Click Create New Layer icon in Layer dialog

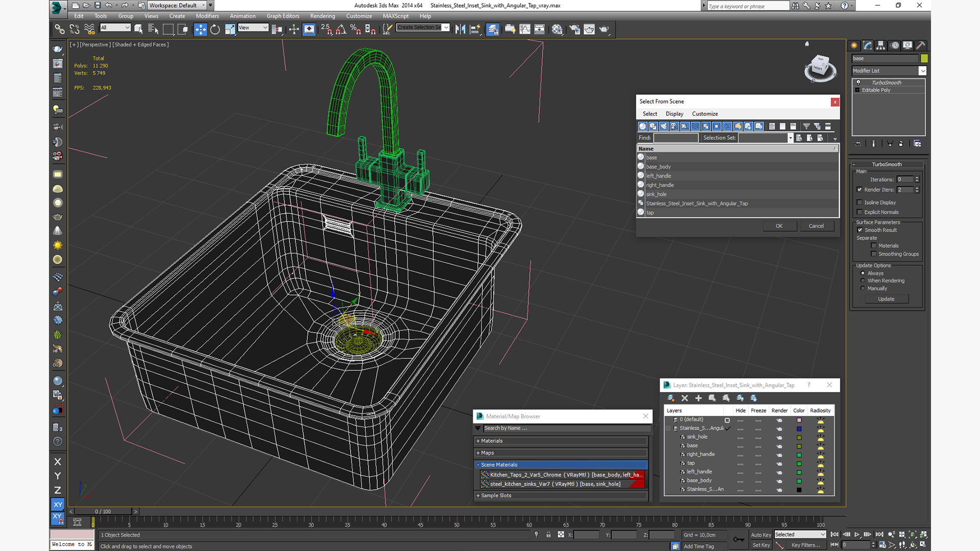(x=671, y=398)
